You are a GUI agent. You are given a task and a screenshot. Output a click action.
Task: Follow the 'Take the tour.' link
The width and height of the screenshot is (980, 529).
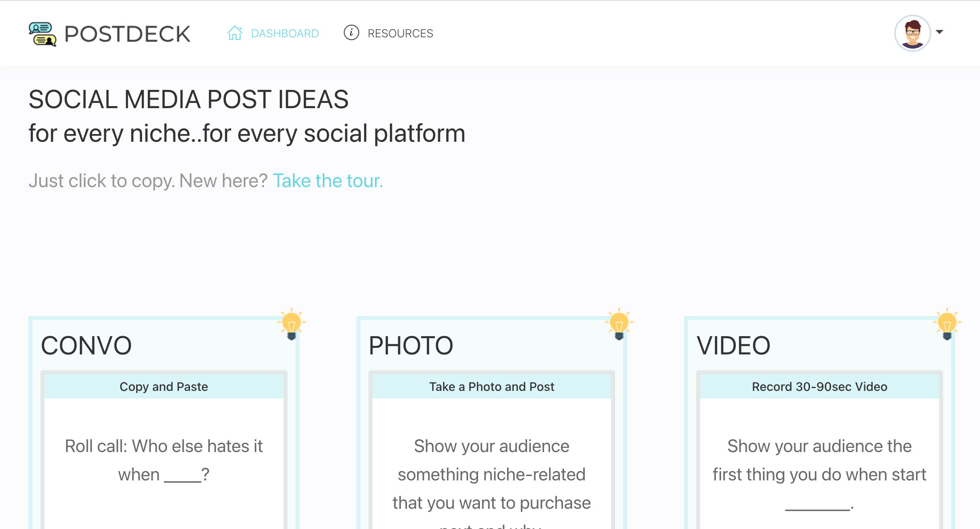click(328, 181)
